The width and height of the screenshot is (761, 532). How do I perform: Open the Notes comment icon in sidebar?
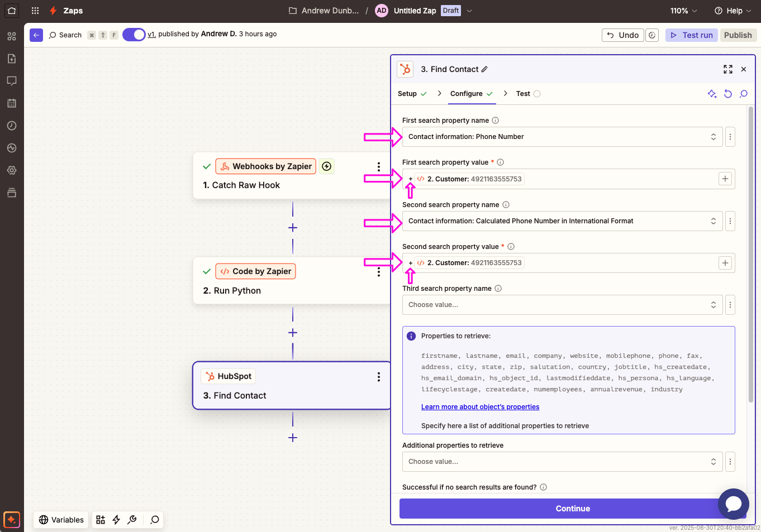[12, 81]
